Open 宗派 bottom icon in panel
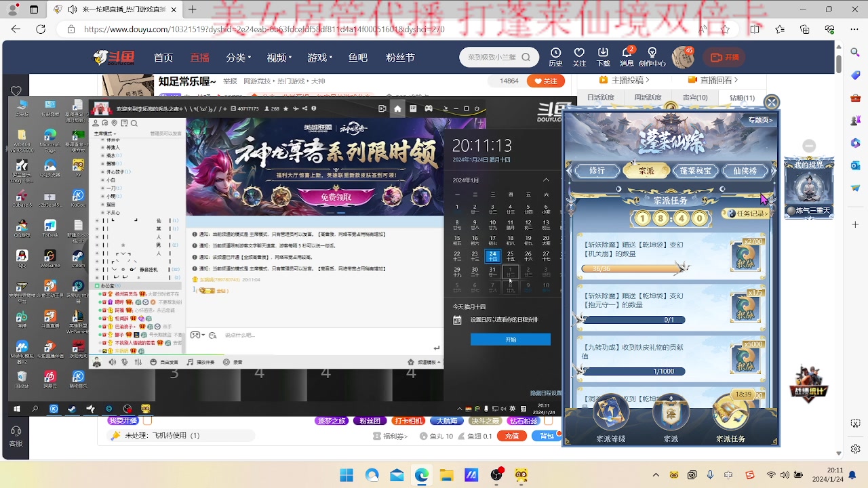Screen dimensions: 868x488 (x=671, y=419)
